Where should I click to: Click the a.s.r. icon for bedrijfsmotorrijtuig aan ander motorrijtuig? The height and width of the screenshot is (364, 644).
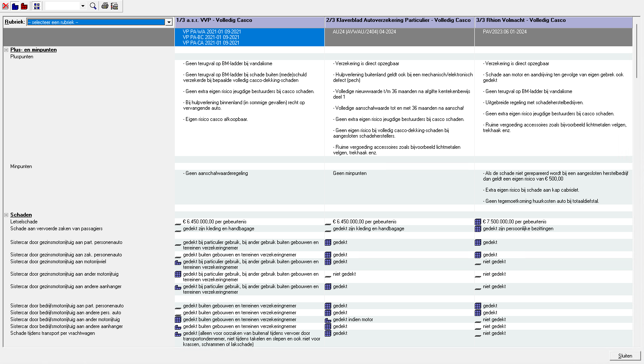click(178, 320)
